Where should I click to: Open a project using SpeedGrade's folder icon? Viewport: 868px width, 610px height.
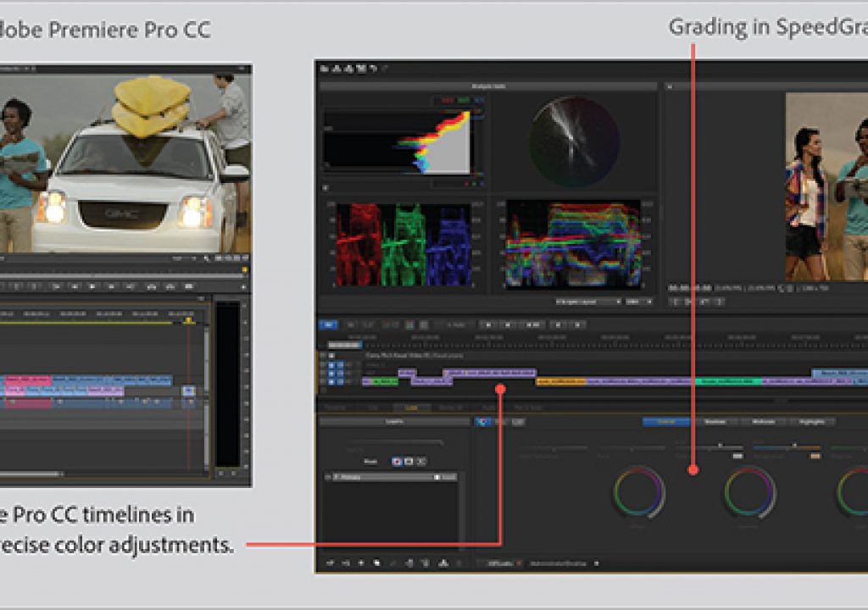click(x=325, y=69)
